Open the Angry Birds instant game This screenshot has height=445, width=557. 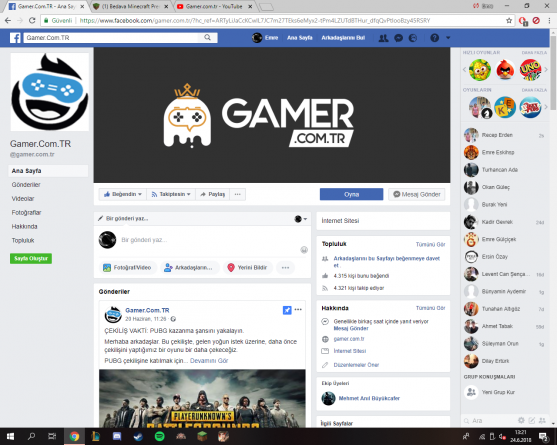click(x=505, y=70)
